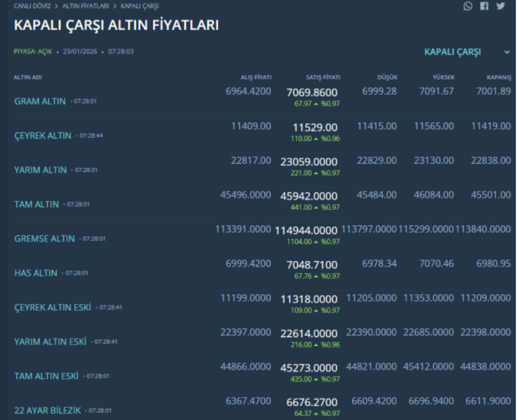Open ÇEYREK ALTIN ESKİ link
This screenshot has height=420, width=517.
[x=53, y=307]
